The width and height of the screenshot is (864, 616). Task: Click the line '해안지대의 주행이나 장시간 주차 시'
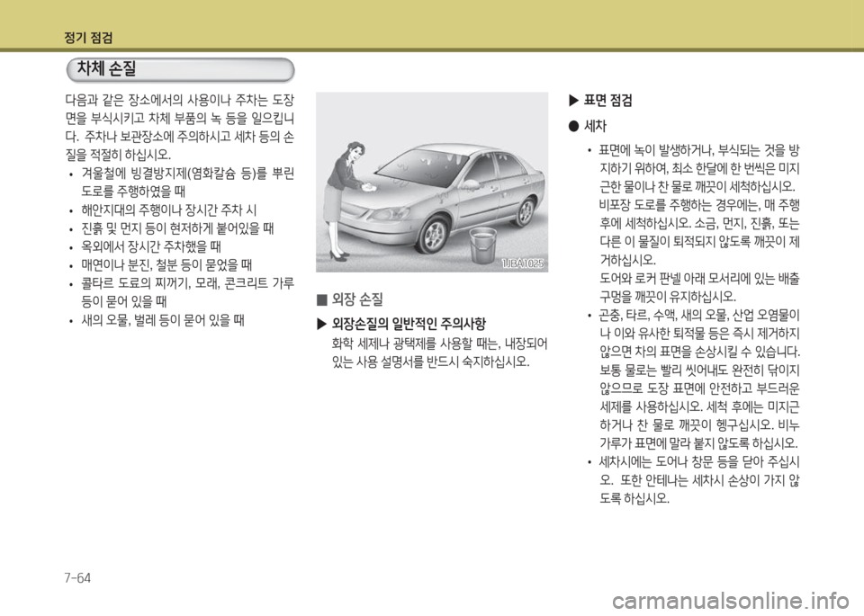coord(168,210)
